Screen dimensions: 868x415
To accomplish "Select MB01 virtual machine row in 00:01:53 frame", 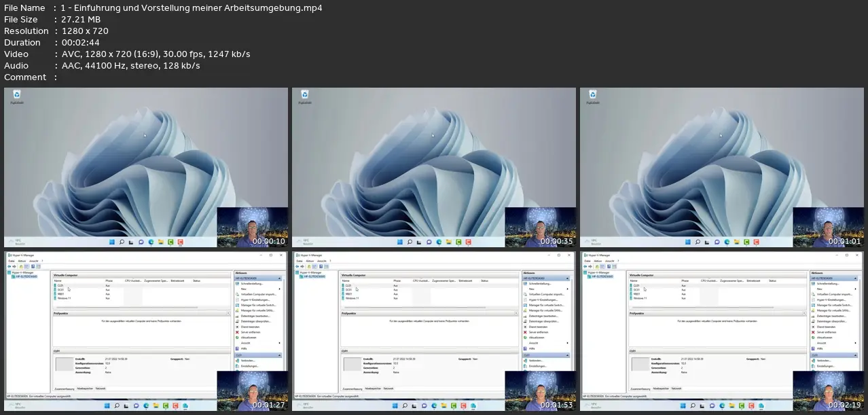I will click(x=431, y=293).
